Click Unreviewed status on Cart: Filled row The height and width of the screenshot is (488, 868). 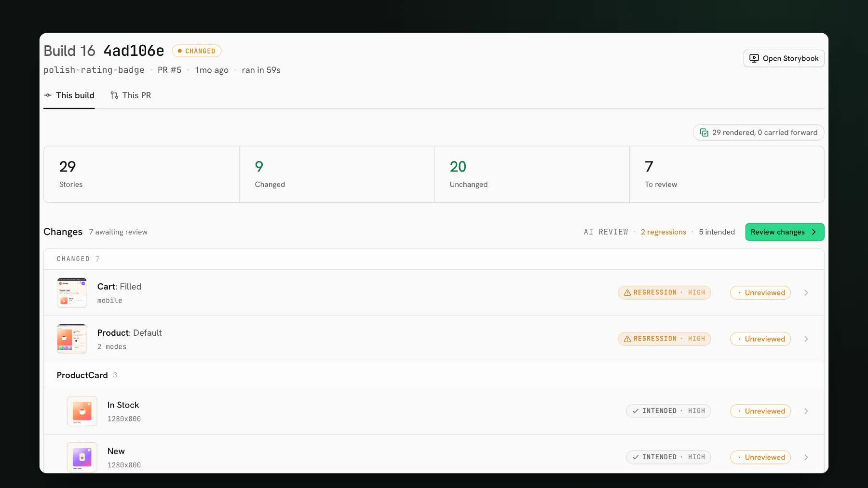pos(760,293)
